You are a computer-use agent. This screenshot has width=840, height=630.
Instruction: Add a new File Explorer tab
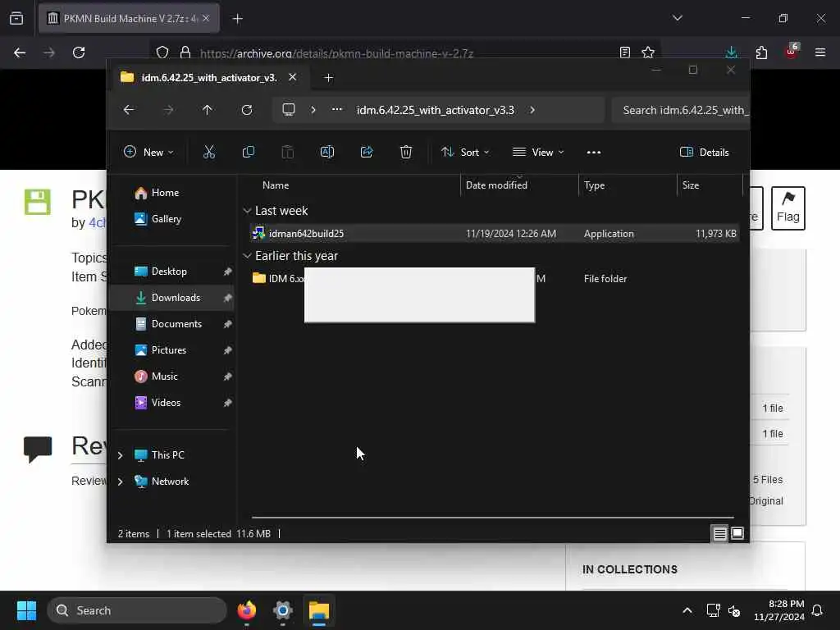(328, 78)
